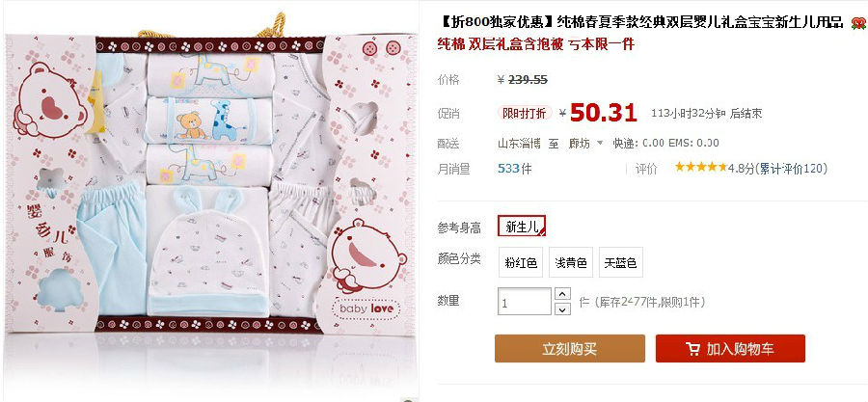This screenshot has height=402, width=868.
Task: Click the 立刻购买 buy now button
Action: coord(570,348)
